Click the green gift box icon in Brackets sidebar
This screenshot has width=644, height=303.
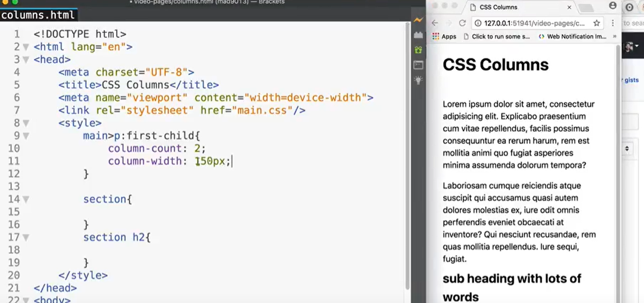click(x=418, y=50)
